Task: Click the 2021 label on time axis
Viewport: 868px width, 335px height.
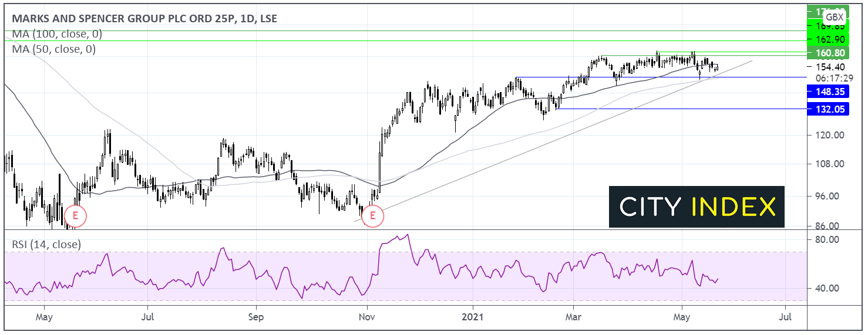Action: (x=472, y=317)
